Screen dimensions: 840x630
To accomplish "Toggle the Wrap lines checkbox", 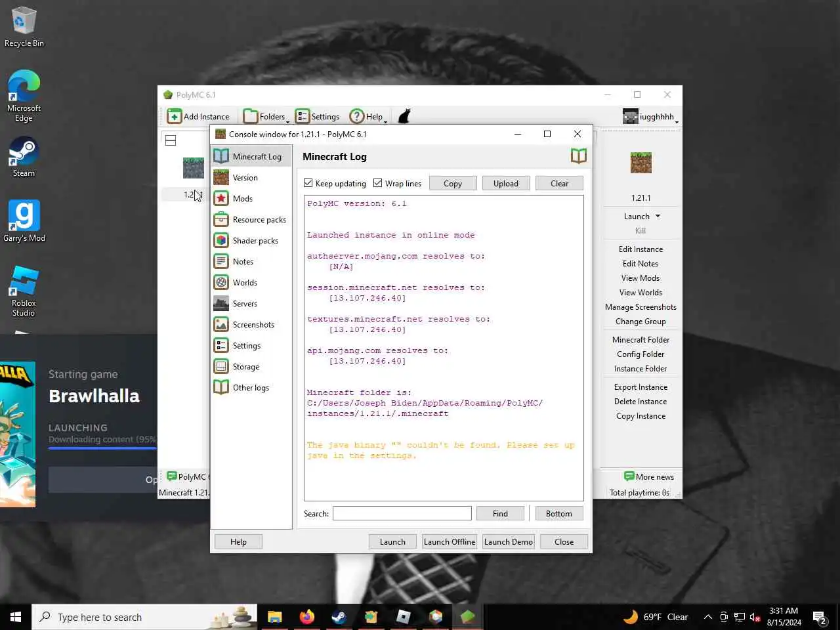I will click(x=377, y=183).
